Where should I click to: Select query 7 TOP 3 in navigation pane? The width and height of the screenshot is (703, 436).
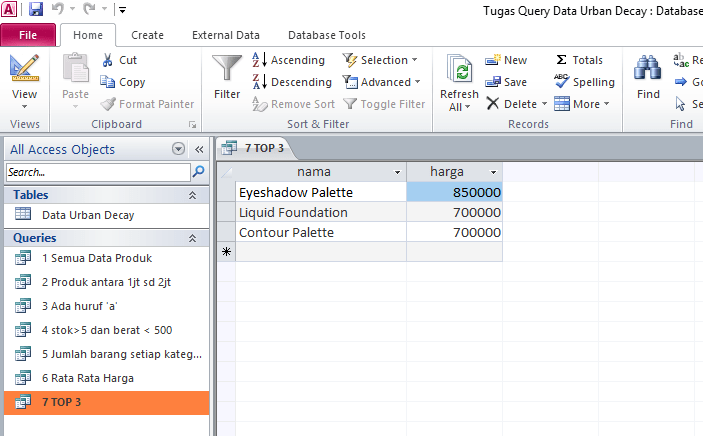(106, 402)
